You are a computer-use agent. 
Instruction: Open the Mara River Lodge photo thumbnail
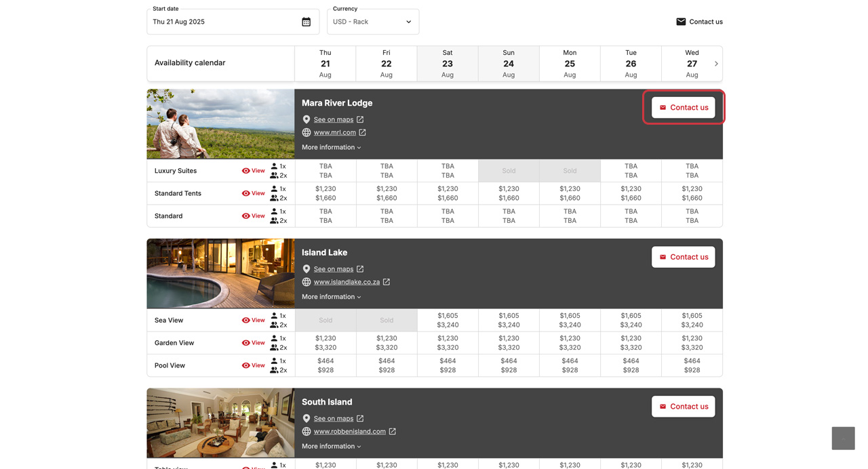coord(220,124)
